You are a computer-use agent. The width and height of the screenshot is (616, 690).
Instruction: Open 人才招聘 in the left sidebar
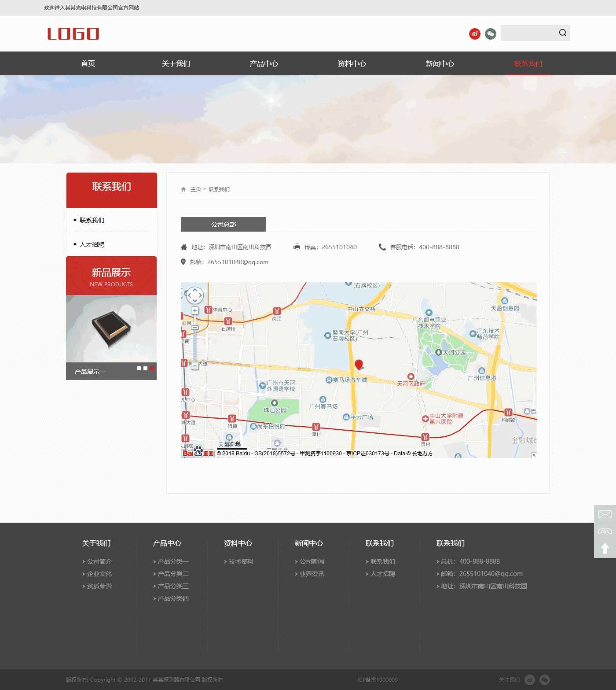(x=92, y=244)
